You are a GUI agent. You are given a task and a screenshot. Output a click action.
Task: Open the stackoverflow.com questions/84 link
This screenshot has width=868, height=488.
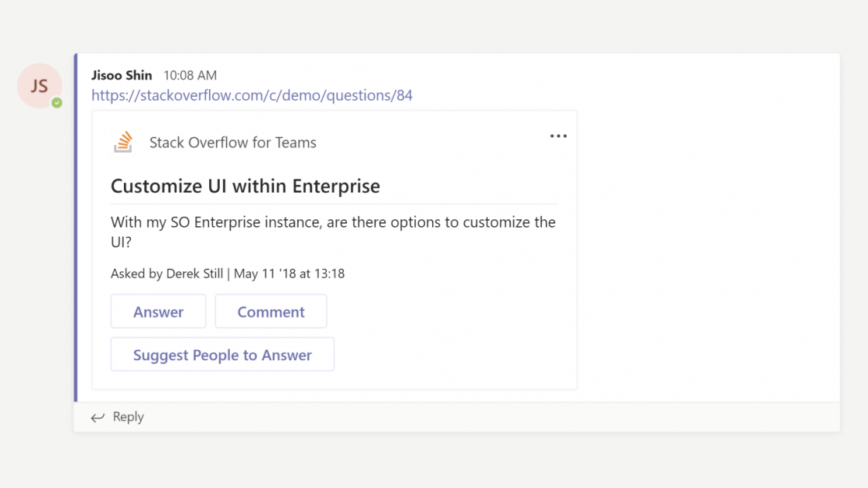coord(252,95)
